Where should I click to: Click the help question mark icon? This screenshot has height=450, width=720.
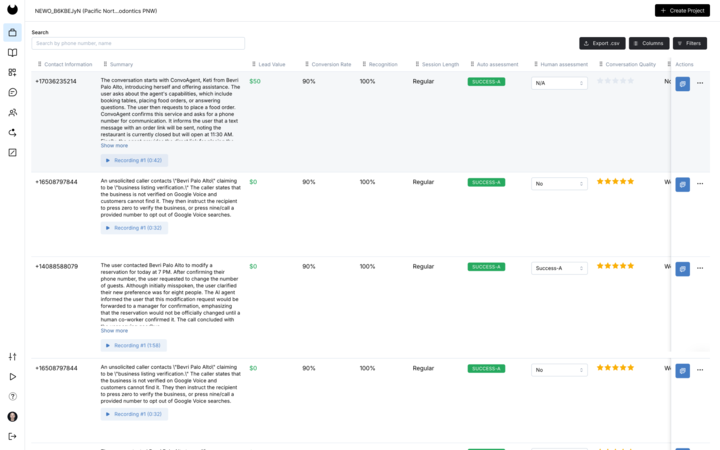pyautogui.click(x=12, y=396)
